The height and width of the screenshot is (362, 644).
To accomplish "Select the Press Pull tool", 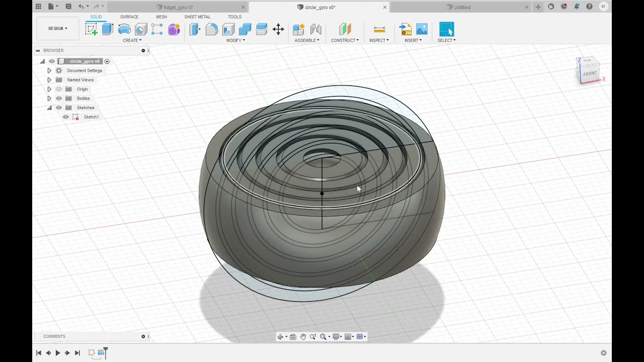I will [x=195, y=29].
